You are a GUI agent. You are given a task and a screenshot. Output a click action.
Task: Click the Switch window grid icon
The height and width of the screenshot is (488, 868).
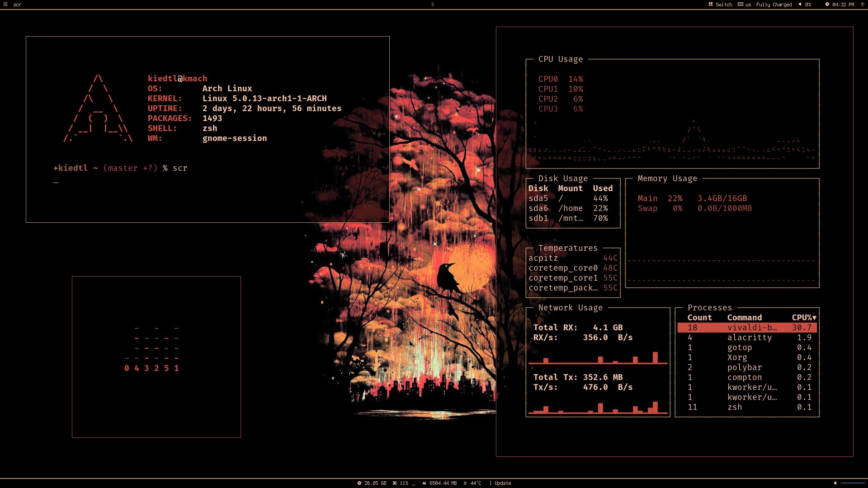click(711, 5)
